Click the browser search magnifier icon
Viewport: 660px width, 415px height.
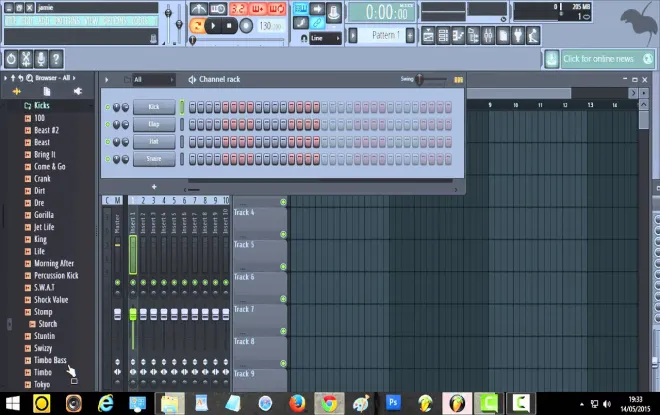pos(29,78)
